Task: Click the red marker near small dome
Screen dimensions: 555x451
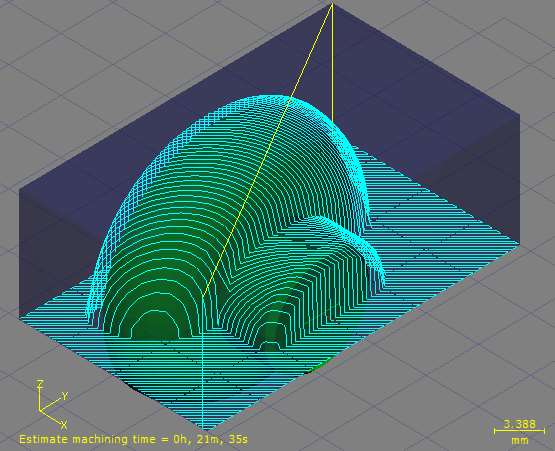Action: click(x=331, y=318)
